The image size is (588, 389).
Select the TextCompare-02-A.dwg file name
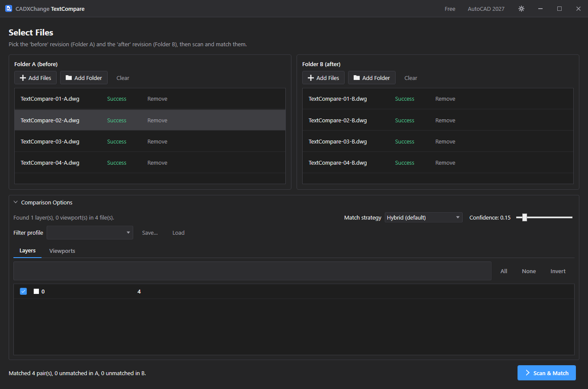pyautogui.click(x=50, y=121)
